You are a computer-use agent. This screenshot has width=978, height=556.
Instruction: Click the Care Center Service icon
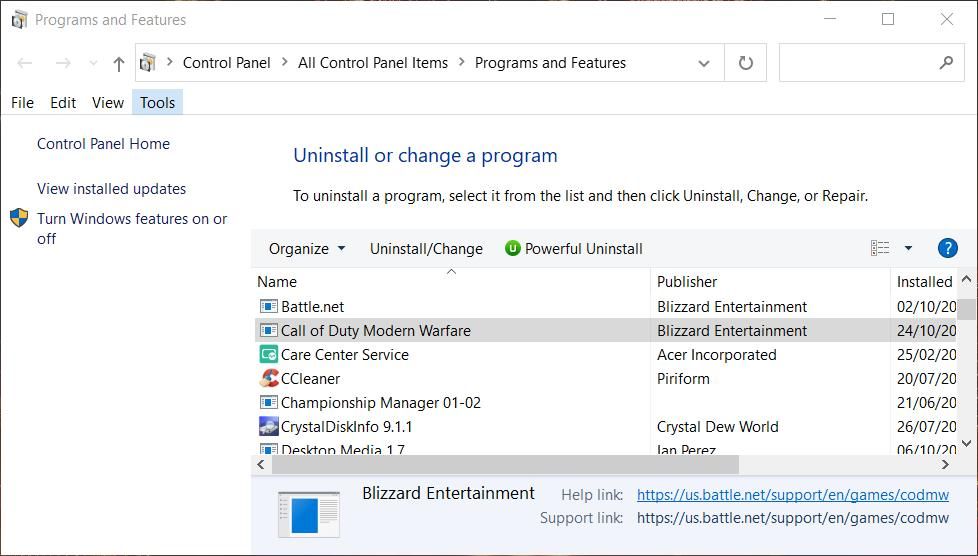(268, 354)
